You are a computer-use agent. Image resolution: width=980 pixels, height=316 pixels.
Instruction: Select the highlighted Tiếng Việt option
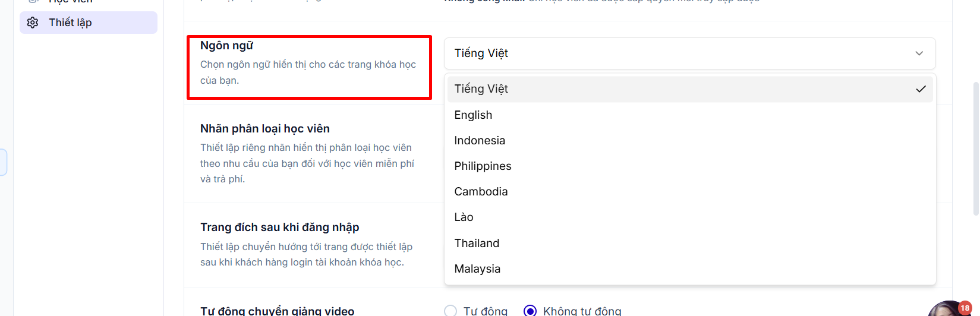pos(690,89)
